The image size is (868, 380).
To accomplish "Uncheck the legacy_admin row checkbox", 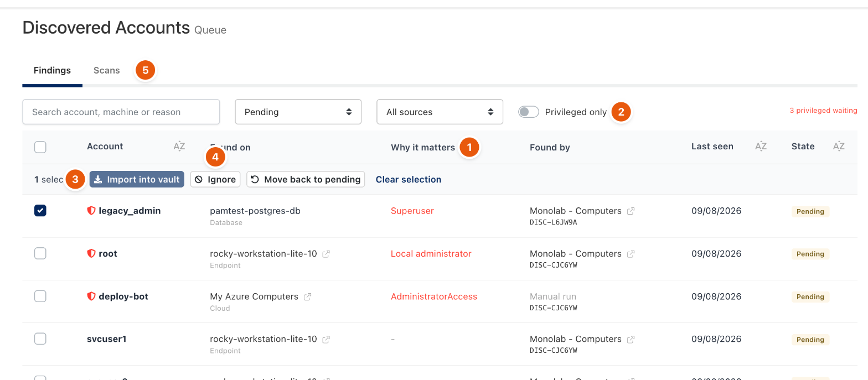I will [x=40, y=211].
